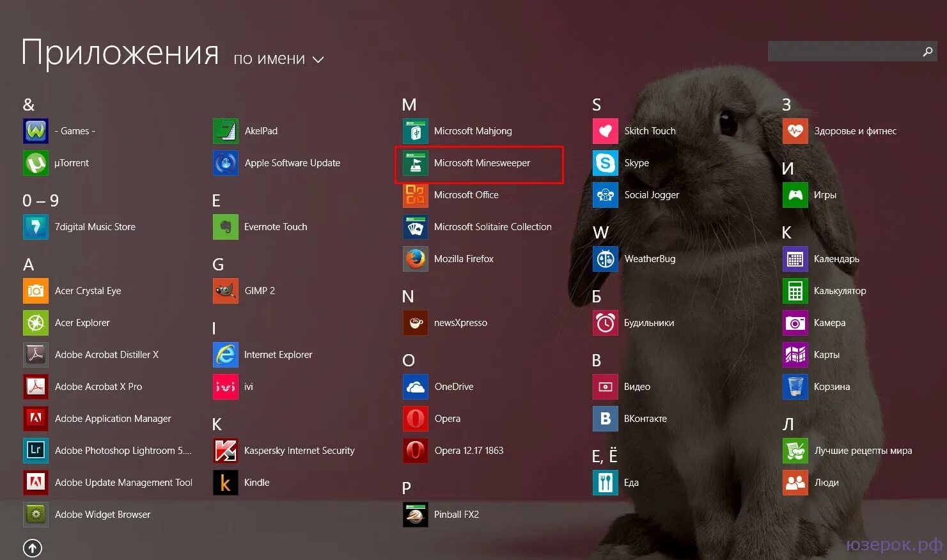Launch Apple Software Update icon
Viewport: 947px width, 560px height.
(226, 163)
